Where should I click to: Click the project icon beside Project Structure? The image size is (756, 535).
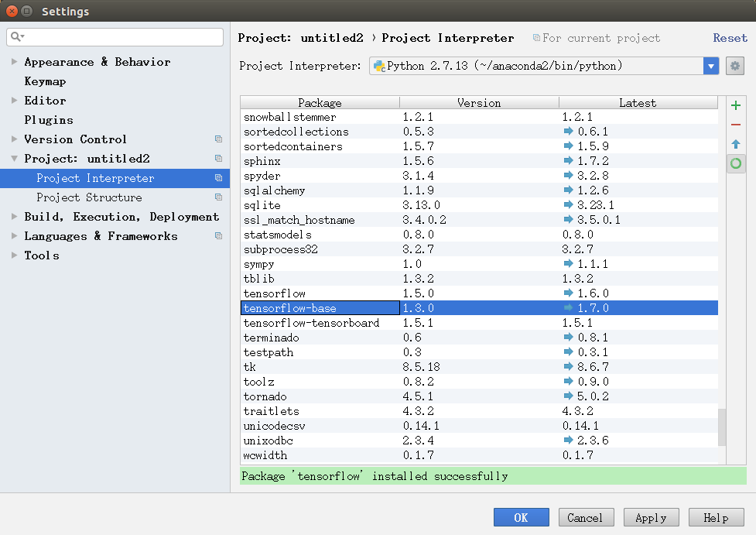click(218, 197)
